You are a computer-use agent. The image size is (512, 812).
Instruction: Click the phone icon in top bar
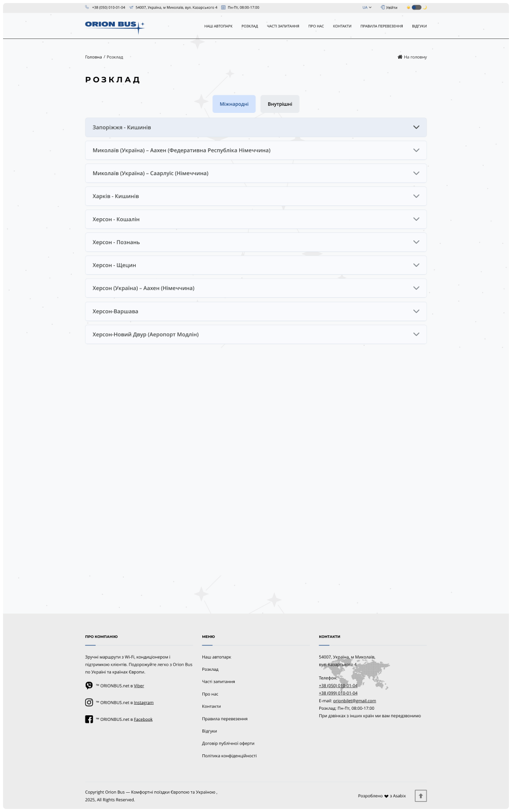87,8
